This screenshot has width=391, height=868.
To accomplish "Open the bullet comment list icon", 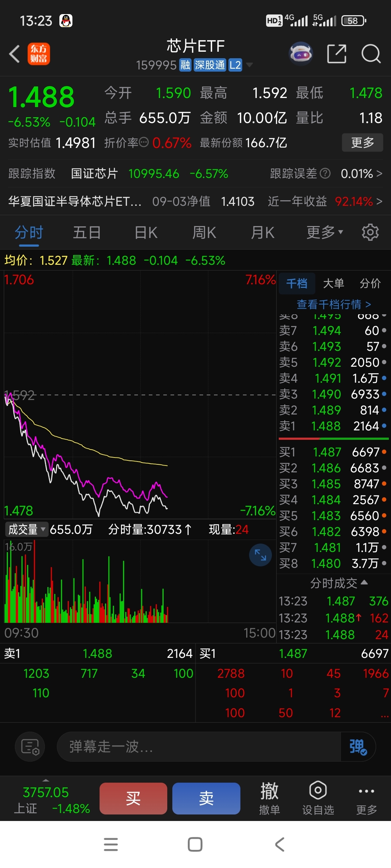I will (30, 746).
